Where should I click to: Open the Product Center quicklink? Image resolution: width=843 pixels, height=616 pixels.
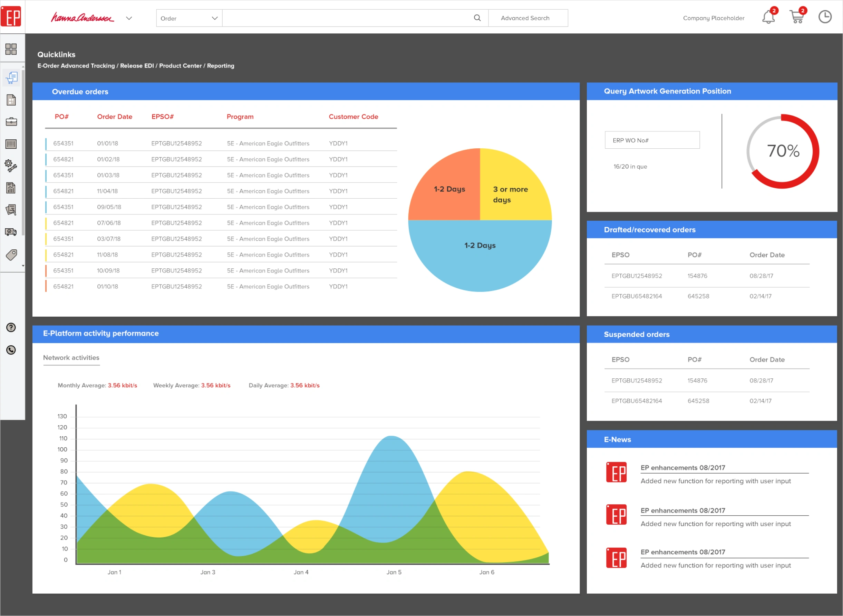tap(180, 66)
